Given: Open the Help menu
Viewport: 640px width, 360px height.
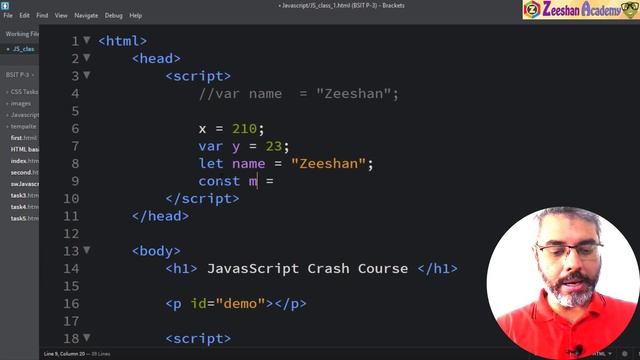Looking at the screenshot, I should point(136,16).
